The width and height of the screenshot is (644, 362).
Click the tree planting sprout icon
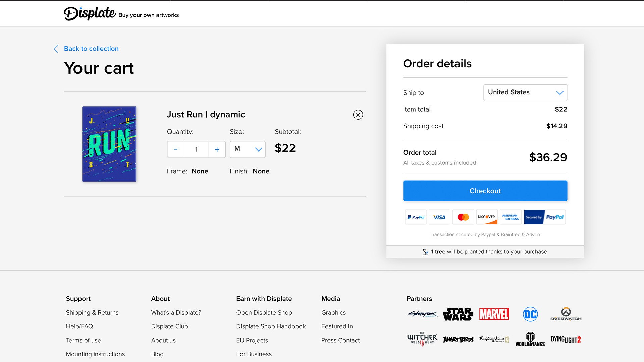(x=425, y=252)
